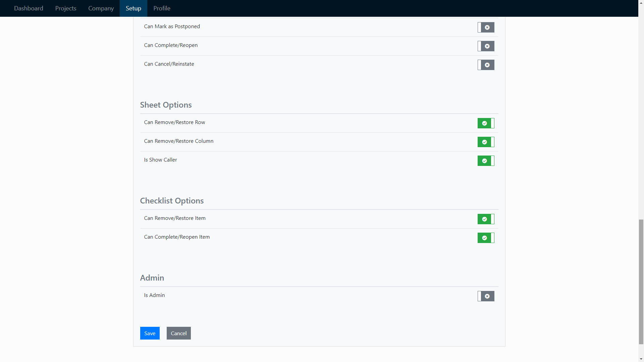
Task: Turn off the Can Complete/Reopen Item toggle
Action: (x=486, y=238)
